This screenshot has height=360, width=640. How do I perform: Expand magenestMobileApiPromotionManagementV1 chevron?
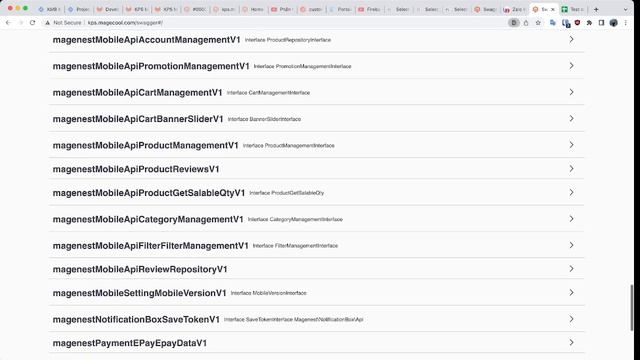[571, 66]
